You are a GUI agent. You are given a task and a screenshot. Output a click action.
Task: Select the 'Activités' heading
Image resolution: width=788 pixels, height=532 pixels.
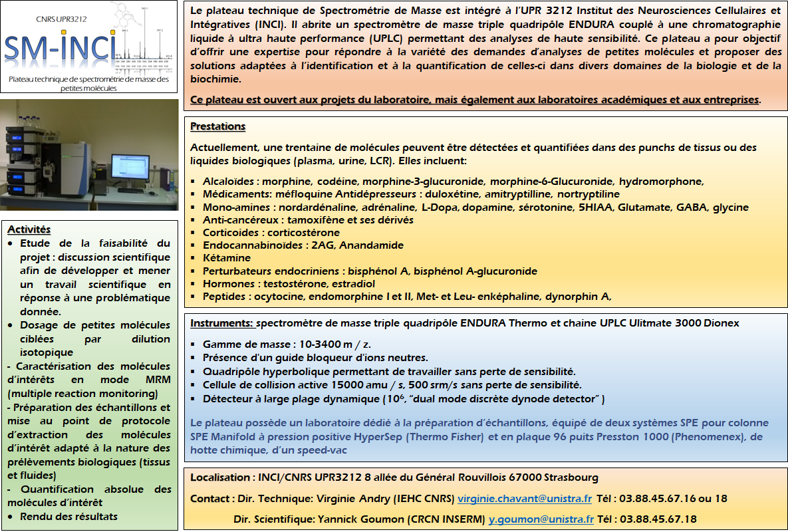coord(29,229)
